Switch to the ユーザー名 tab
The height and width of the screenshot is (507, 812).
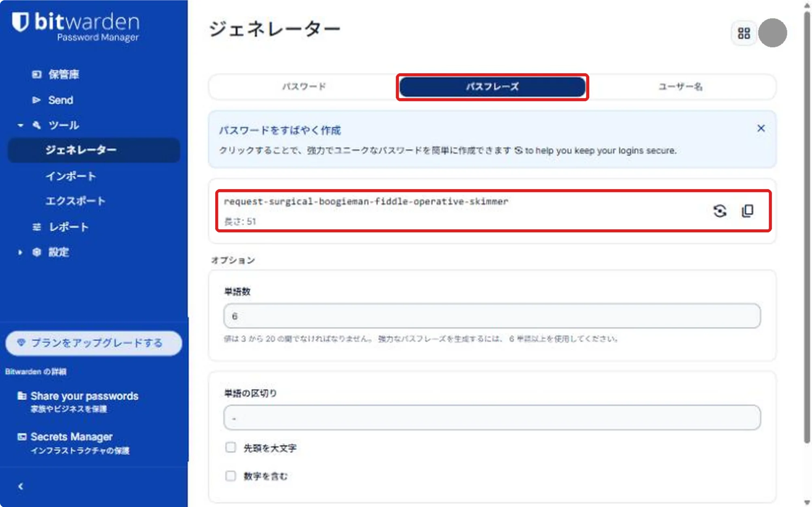coord(681,87)
